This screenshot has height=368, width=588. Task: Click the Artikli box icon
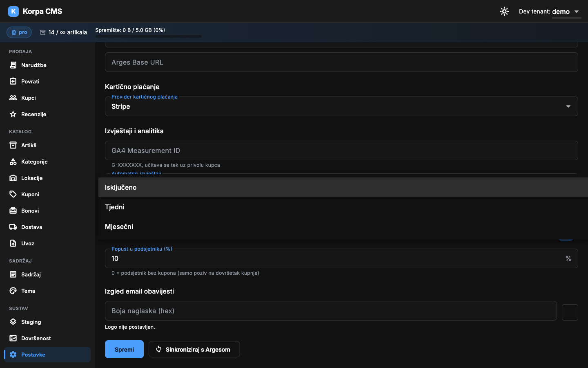13,145
